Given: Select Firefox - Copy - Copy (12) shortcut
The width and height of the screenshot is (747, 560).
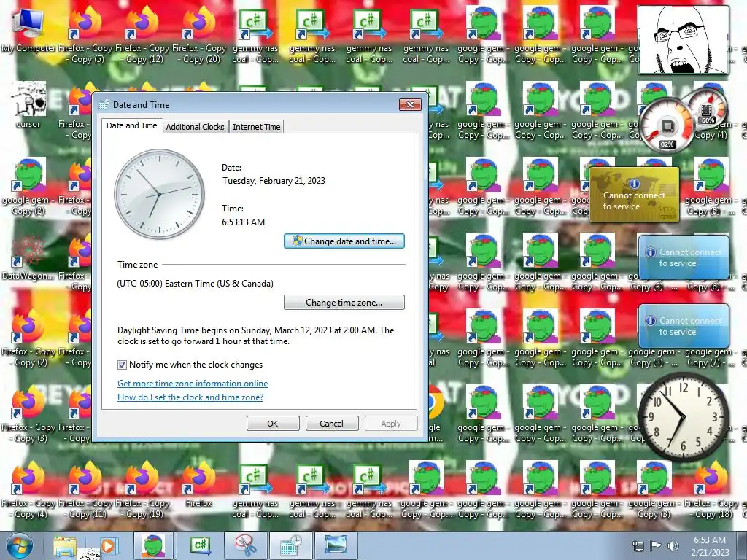Looking at the screenshot, I should pos(142,35).
